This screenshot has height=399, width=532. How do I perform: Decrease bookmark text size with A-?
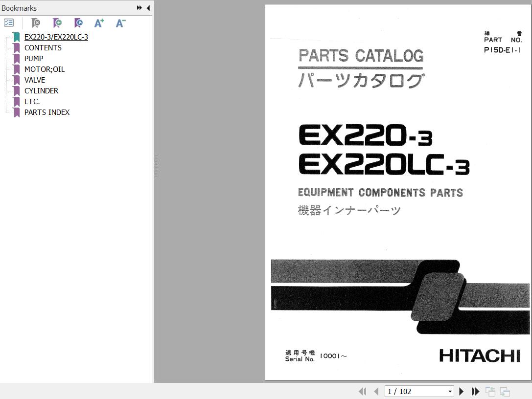click(120, 22)
